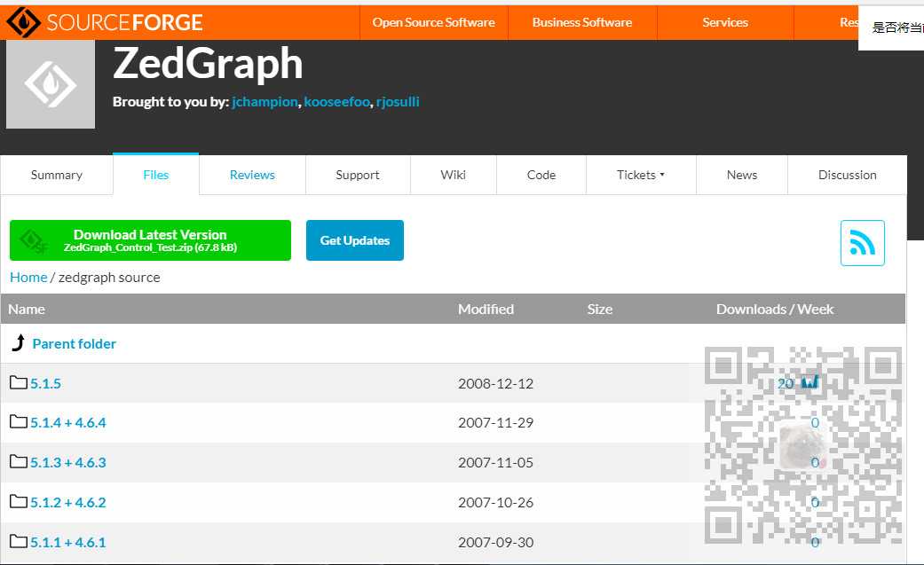Image resolution: width=924 pixels, height=565 pixels.
Task: Click the Get Updates button
Action: coord(355,240)
